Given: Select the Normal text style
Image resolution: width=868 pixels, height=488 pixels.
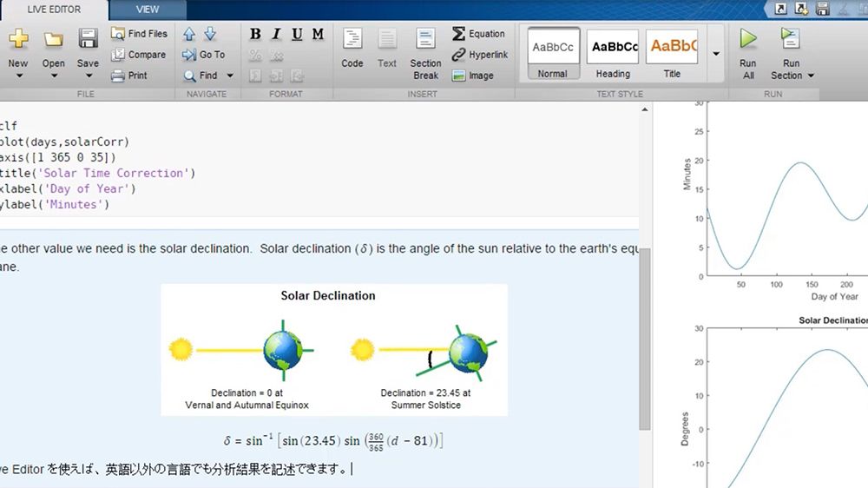Looking at the screenshot, I should (553, 53).
